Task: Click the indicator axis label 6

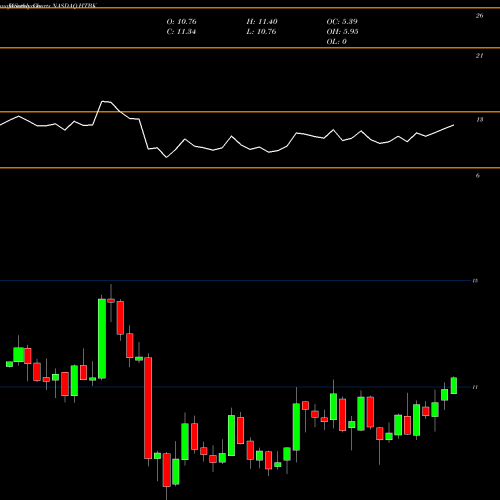Action: coord(478,176)
